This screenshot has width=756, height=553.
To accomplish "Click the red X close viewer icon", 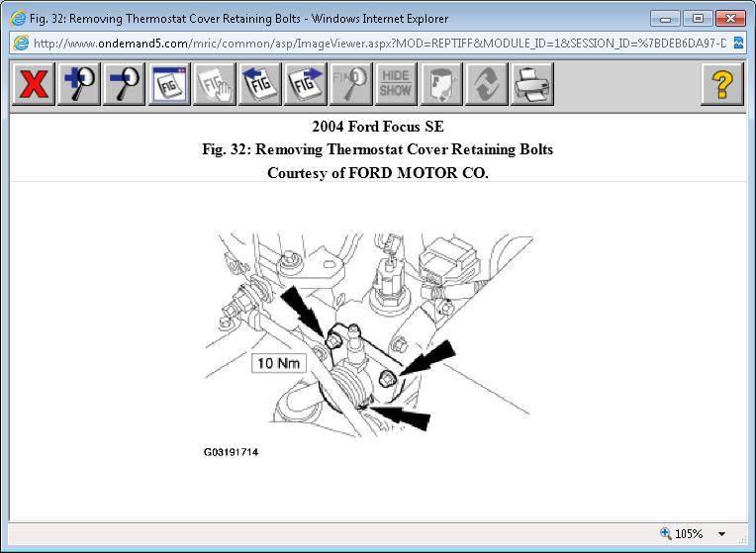I will point(34,84).
